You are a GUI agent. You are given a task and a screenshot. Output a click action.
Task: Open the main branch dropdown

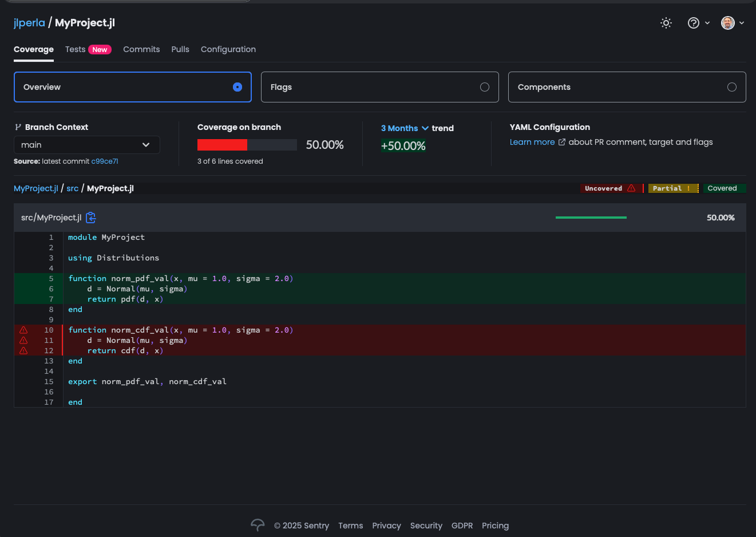[86, 145]
